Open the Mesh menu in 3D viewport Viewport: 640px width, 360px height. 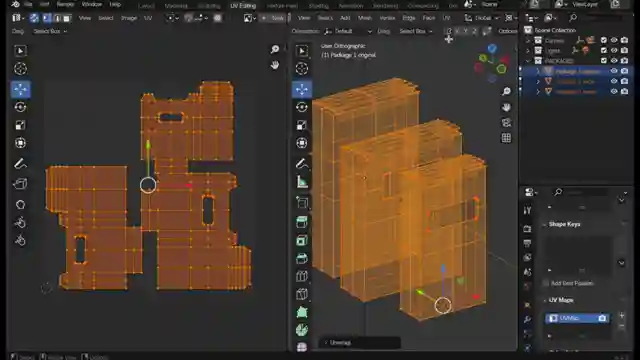pos(364,18)
